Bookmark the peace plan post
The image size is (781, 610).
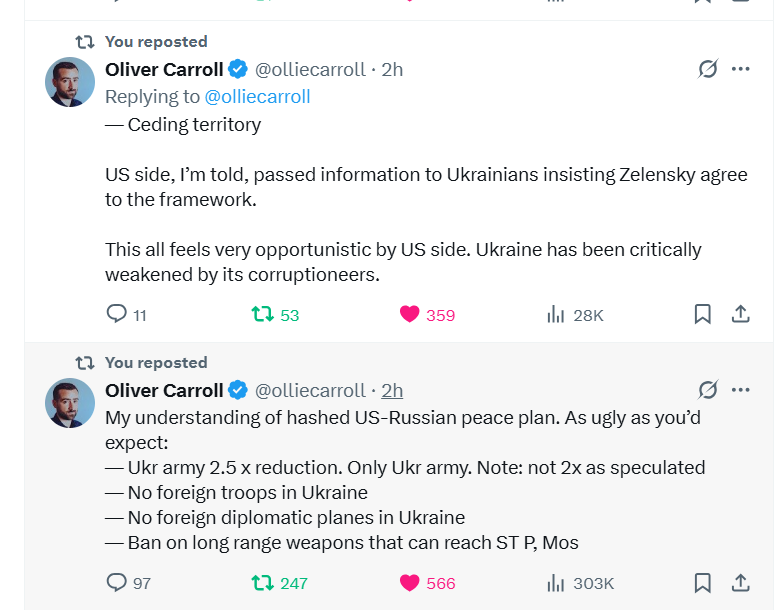tap(702, 582)
